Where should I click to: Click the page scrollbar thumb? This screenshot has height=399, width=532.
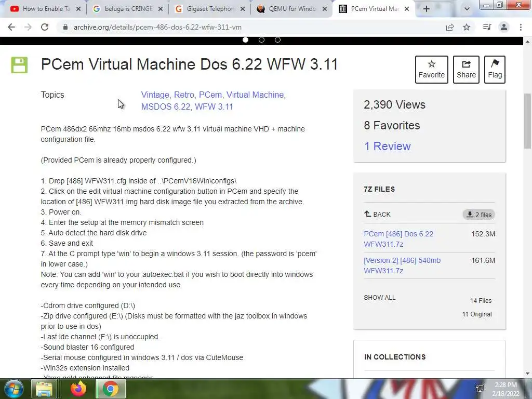[x=527, y=121]
